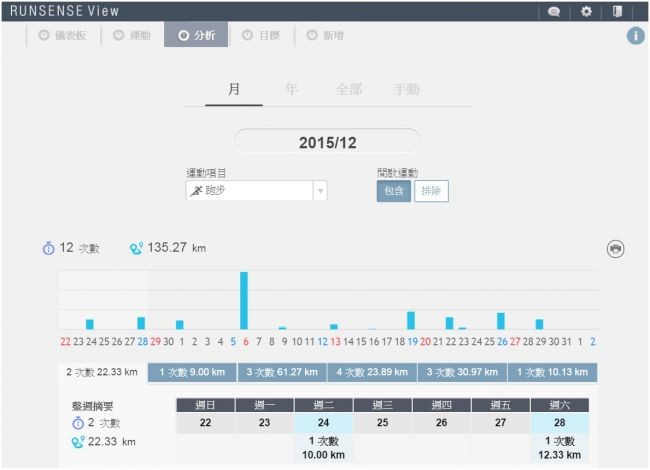Click the printer icon
Image resolution: width=650 pixels, height=470 pixels.
click(616, 249)
